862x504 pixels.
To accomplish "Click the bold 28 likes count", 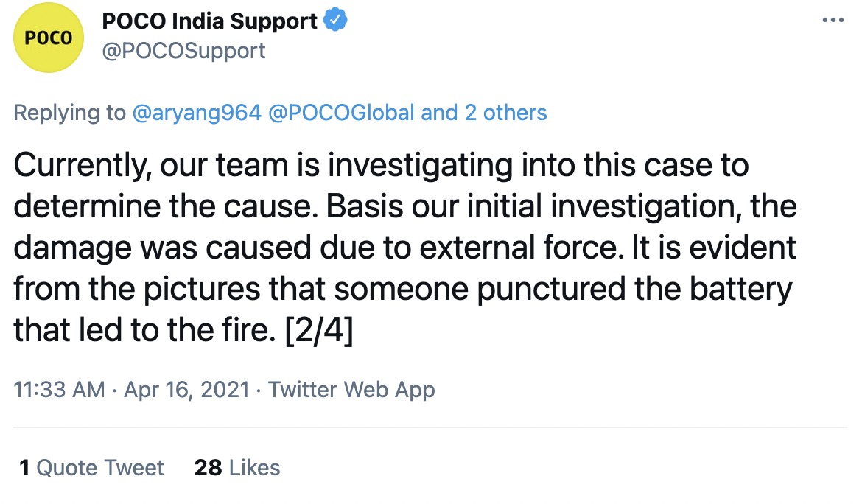I will (x=209, y=468).
